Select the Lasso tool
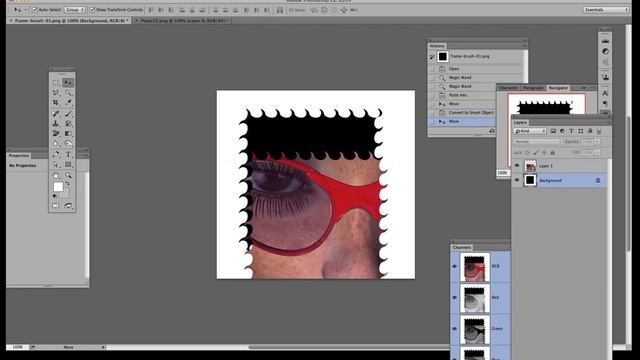The image size is (640, 360). (56, 93)
